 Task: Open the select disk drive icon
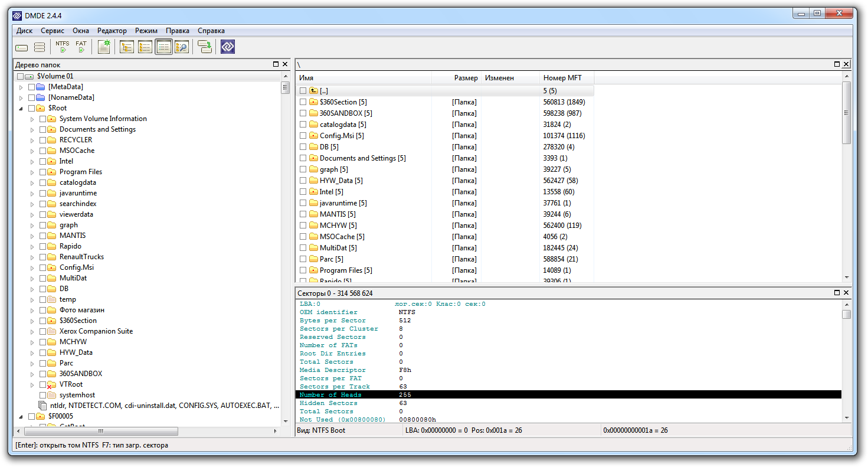pos(22,47)
